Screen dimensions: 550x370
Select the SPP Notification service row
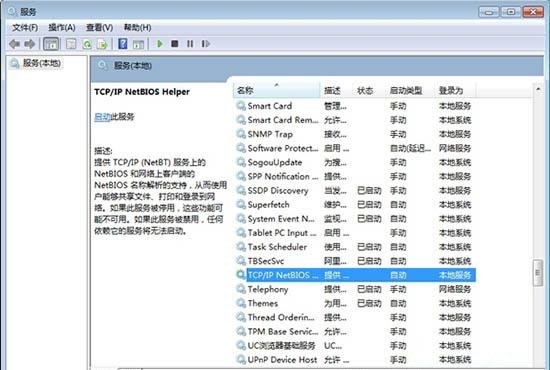click(355, 176)
